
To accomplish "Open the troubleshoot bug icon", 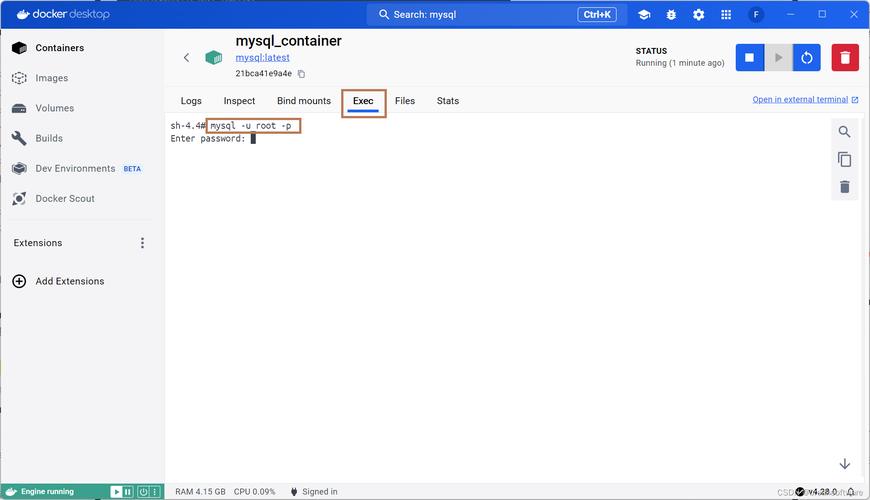I will [671, 14].
